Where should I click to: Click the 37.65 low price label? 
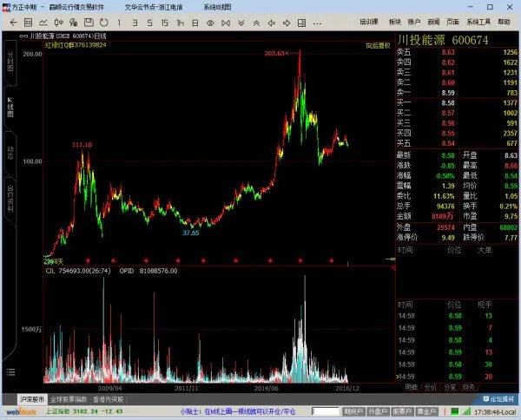coord(191,233)
